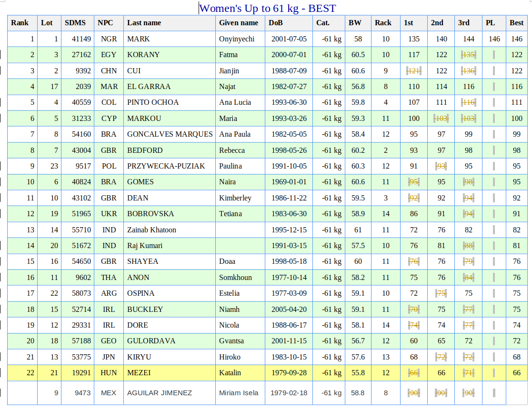The image size is (532, 410).
Task: Click the NPC column header
Action: 106,23
